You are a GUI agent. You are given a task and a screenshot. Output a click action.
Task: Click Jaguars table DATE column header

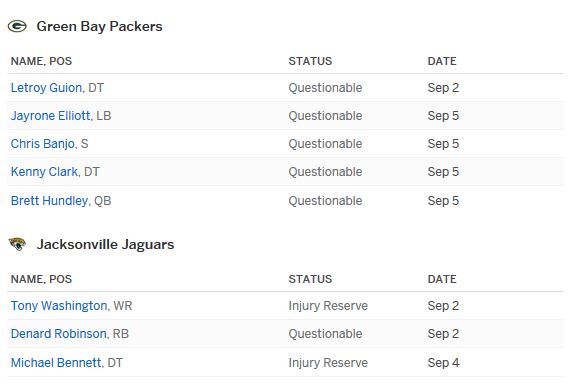point(442,279)
